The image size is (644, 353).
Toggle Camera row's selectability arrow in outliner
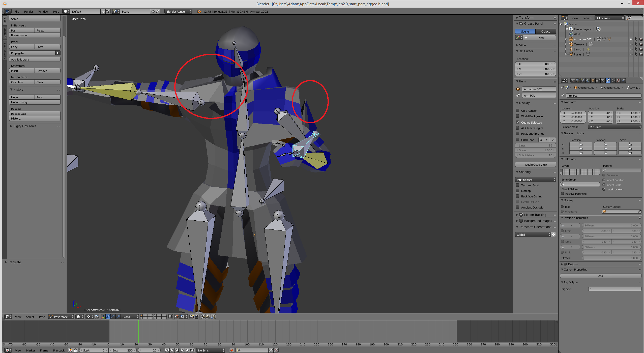636,44
